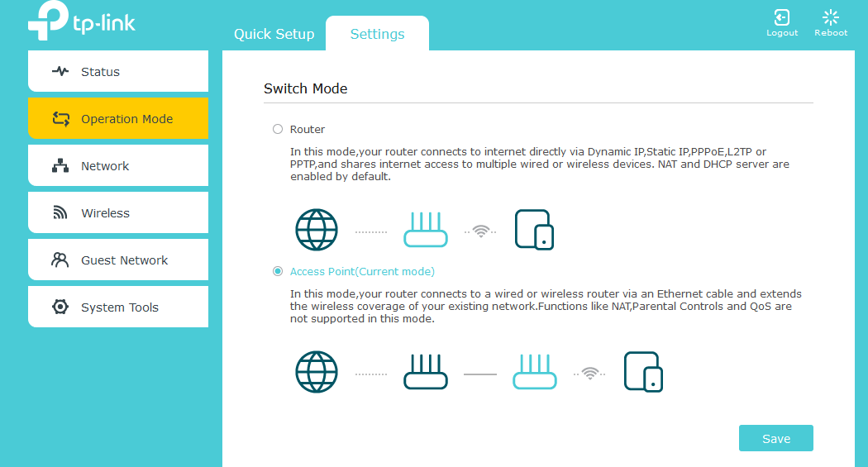
Task: Click the Access Point(Current mode) label
Action: click(x=362, y=272)
